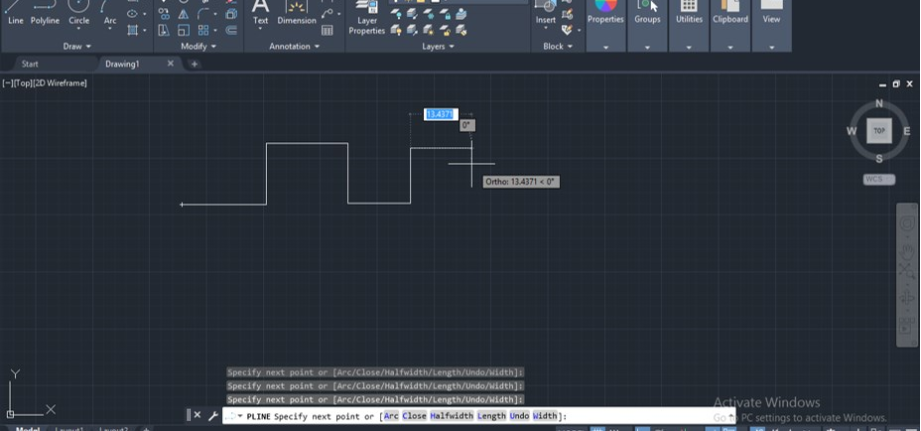Screen dimensions: 921x431
Task: Restore down the drawing viewport window
Action: (896, 84)
